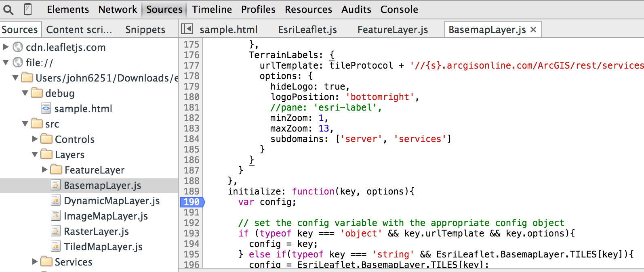Click 'initialize: function(key, options){' line
Viewport: 644px width, 272px height.
pyautogui.click(x=321, y=191)
